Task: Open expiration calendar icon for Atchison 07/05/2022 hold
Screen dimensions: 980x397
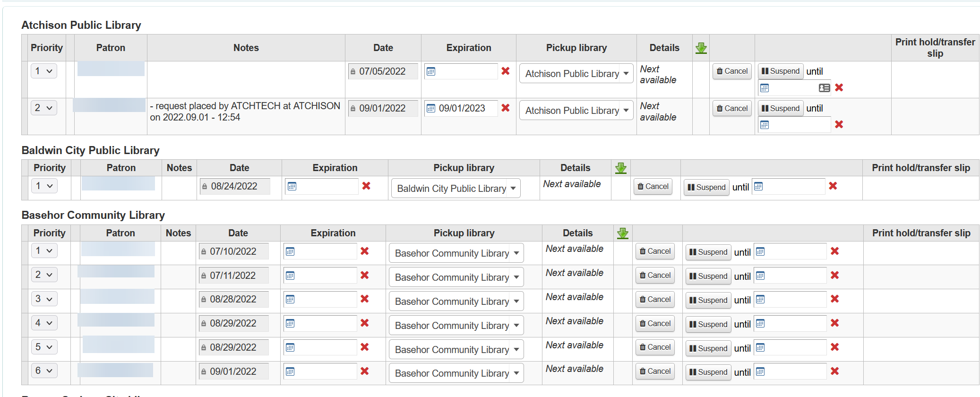Action: (x=431, y=71)
